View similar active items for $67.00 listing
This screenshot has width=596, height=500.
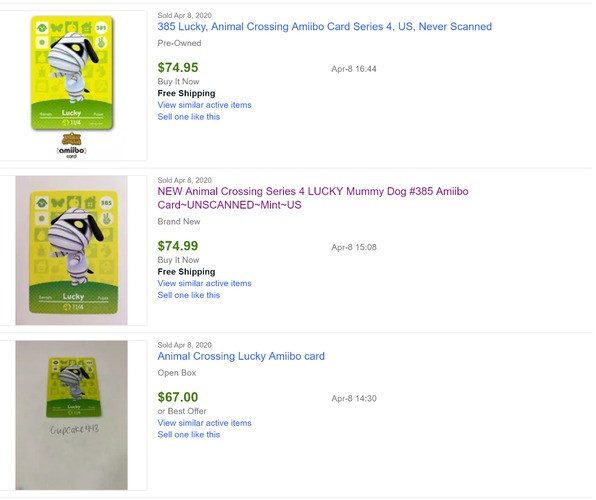click(x=204, y=423)
